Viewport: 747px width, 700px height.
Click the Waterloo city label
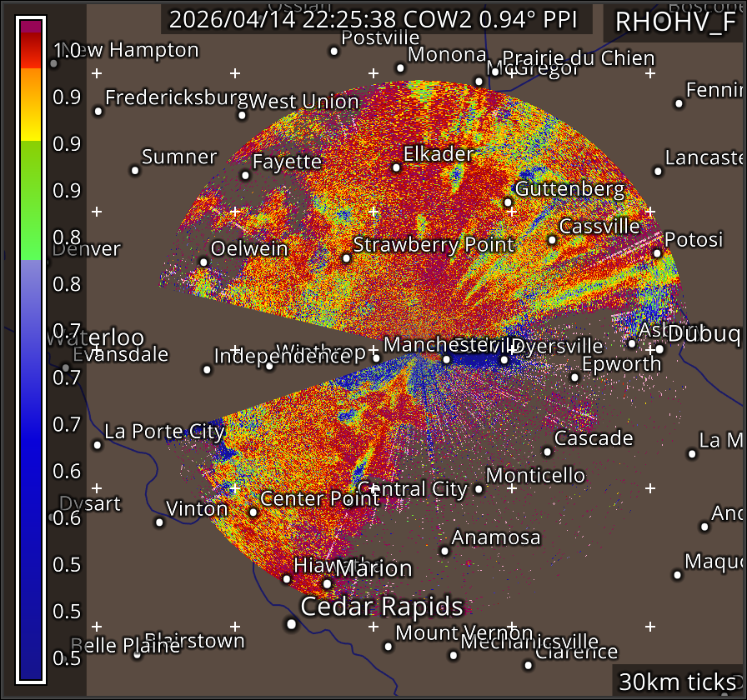click(95, 338)
